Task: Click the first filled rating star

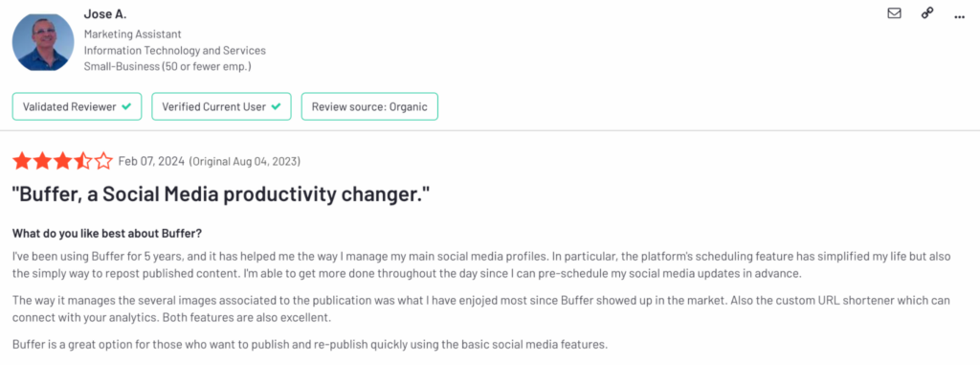Action: (x=22, y=162)
